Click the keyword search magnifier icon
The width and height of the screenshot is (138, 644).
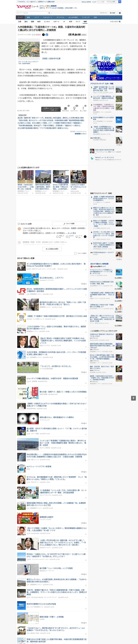(x=49, y=13)
